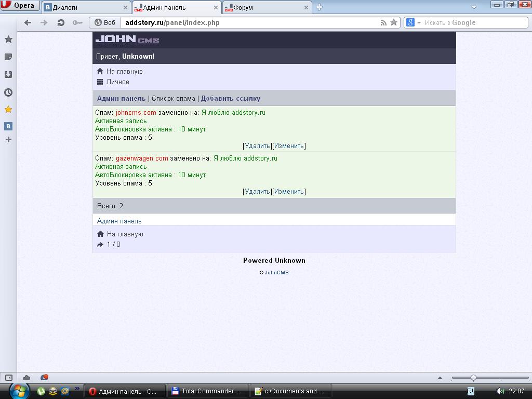Toggle the panel button in the status bar

[8, 378]
